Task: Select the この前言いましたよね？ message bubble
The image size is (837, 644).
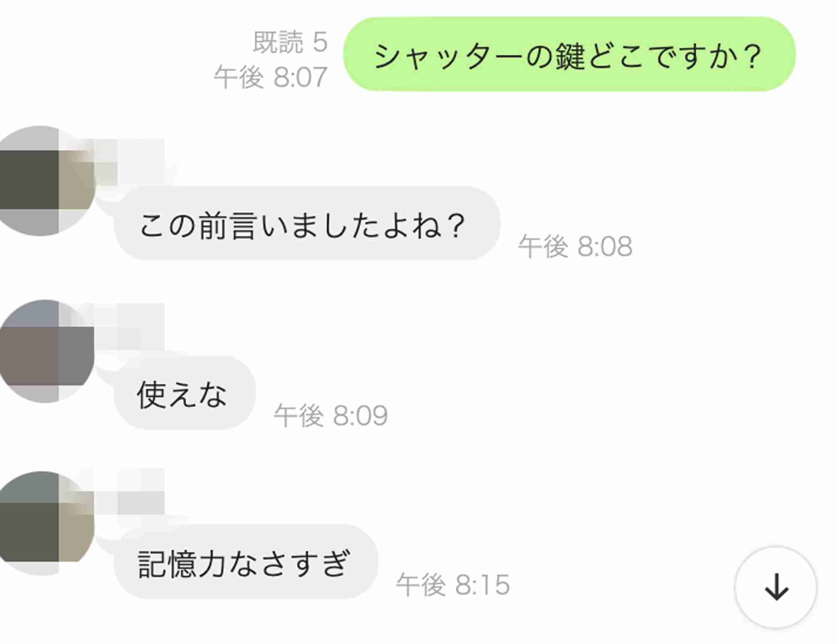Action: pyautogui.click(x=307, y=223)
